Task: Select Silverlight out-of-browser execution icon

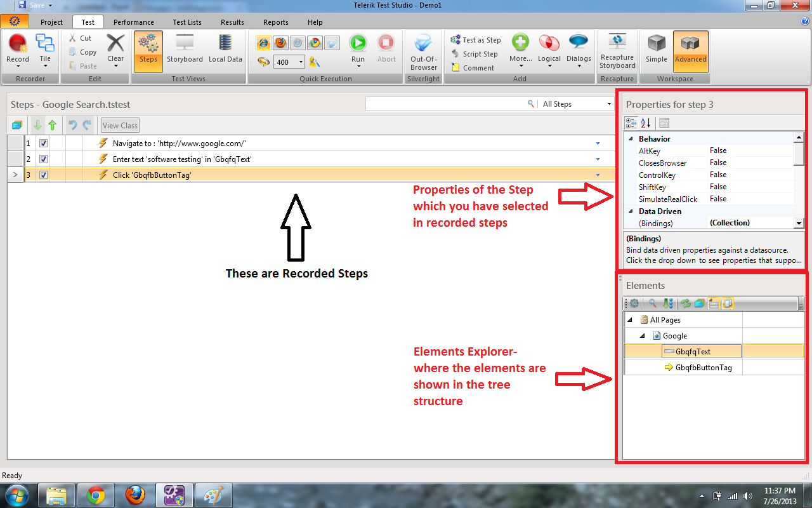Action: click(x=332, y=43)
